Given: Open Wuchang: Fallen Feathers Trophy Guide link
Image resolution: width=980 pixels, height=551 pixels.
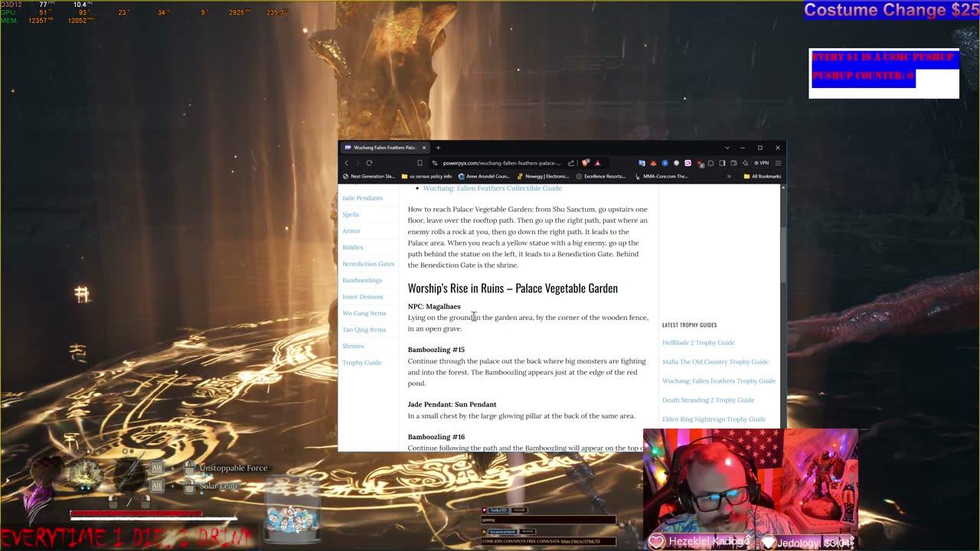Looking at the screenshot, I should pyautogui.click(x=719, y=381).
